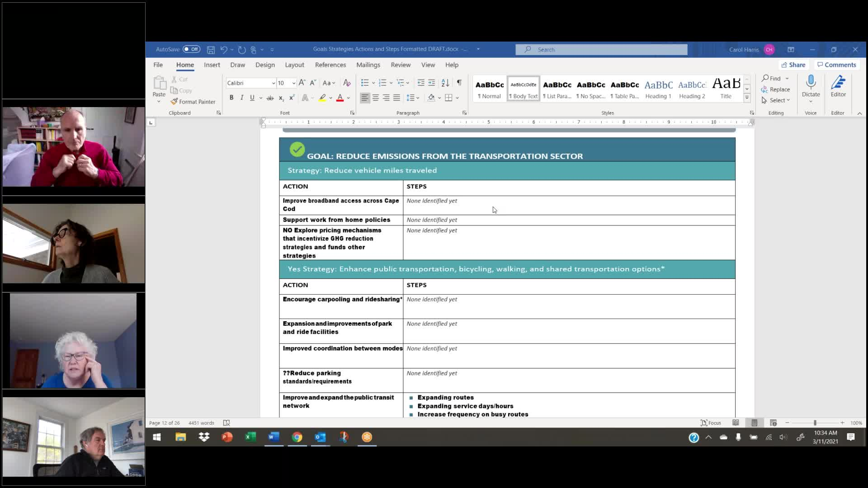868x488 pixels.
Task: Toggle the AutoSave switch
Action: (x=191, y=49)
